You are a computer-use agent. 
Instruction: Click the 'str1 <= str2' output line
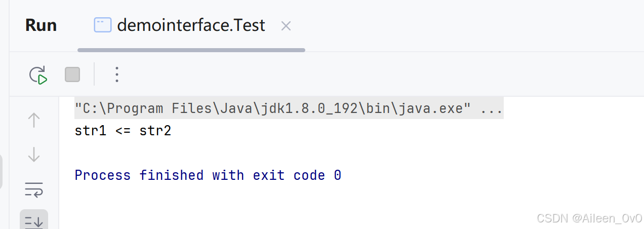pyautogui.click(x=123, y=131)
